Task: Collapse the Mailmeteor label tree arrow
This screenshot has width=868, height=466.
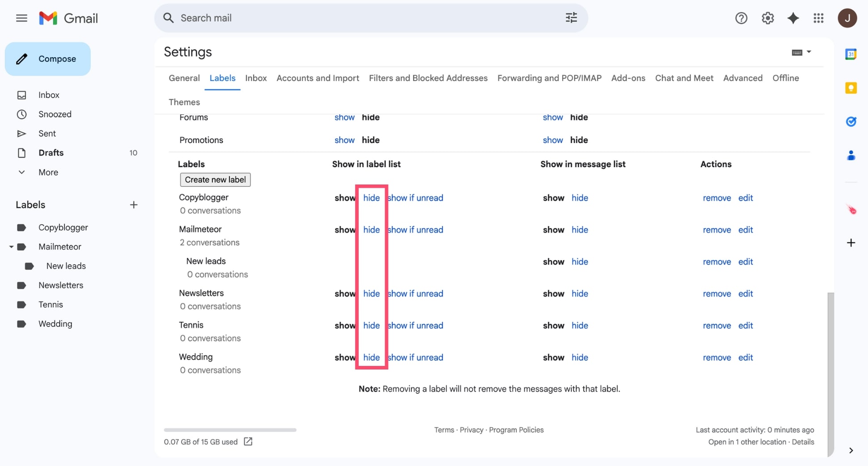Action: pos(11,247)
